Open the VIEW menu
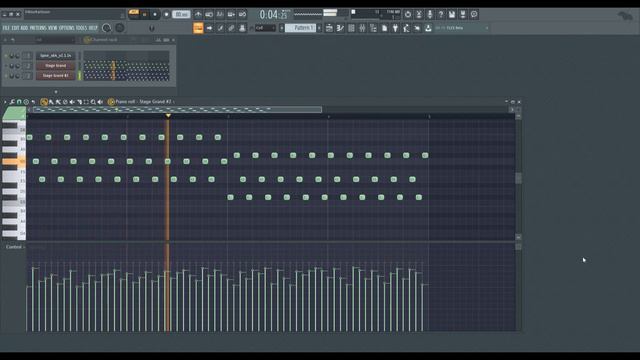 tap(53, 28)
